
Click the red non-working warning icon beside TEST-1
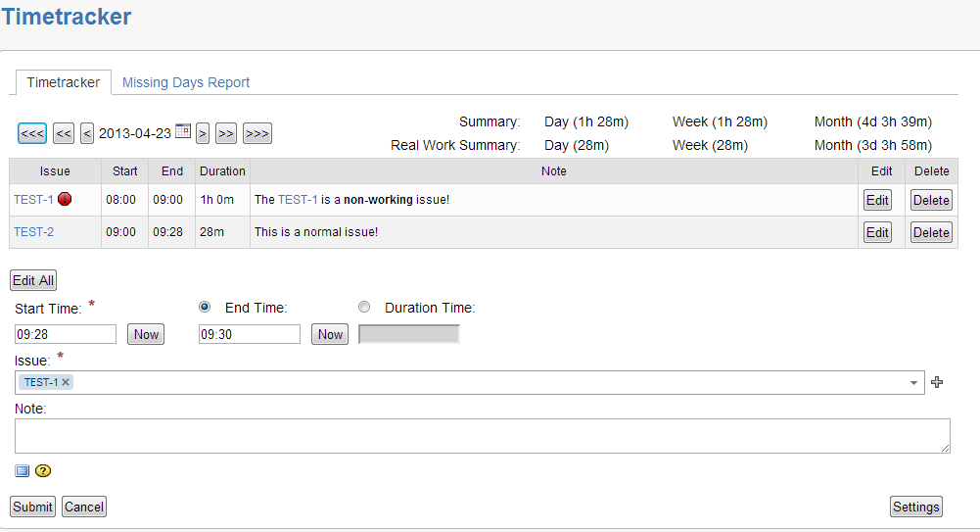pyautogui.click(x=65, y=200)
